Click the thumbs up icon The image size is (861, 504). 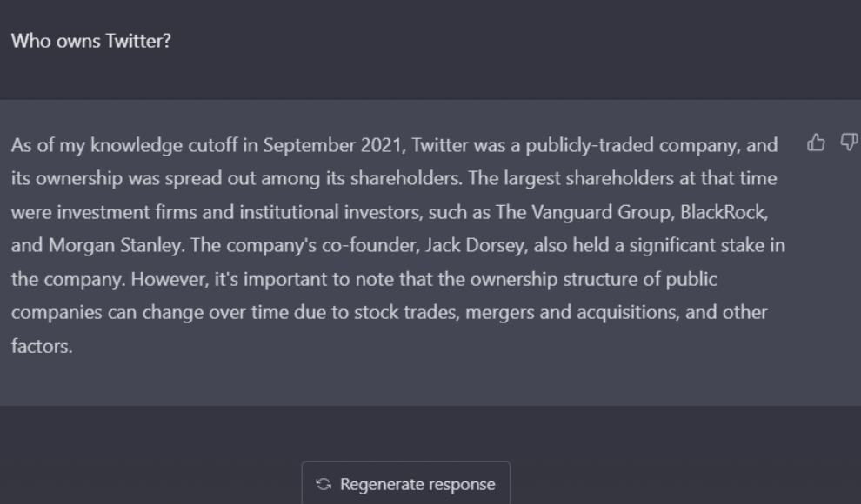(816, 142)
